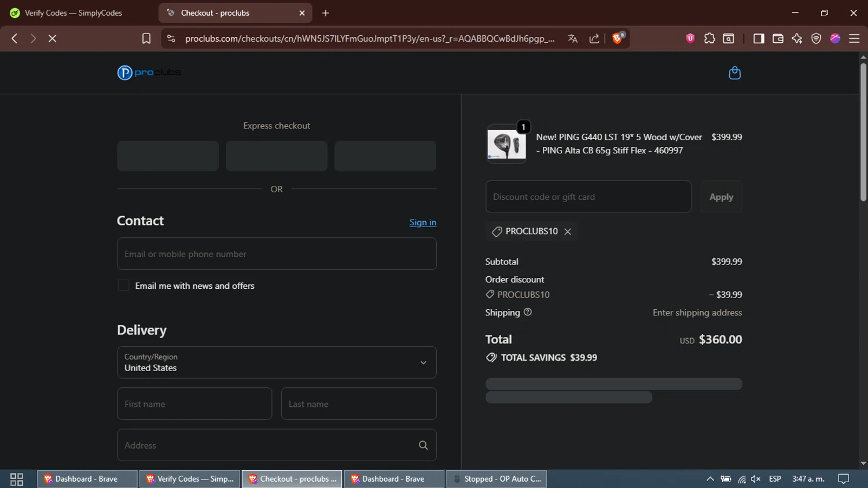The width and height of the screenshot is (868, 488).
Task: Click the middle express checkout button
Action: pos(277,156)
